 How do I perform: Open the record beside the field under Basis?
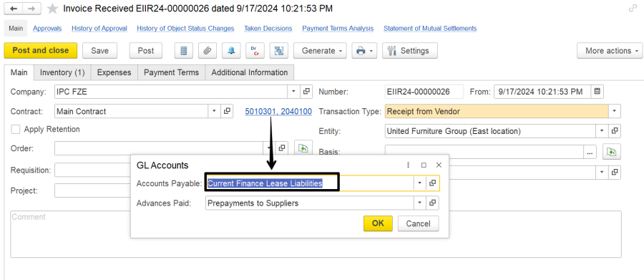(615, 173)
